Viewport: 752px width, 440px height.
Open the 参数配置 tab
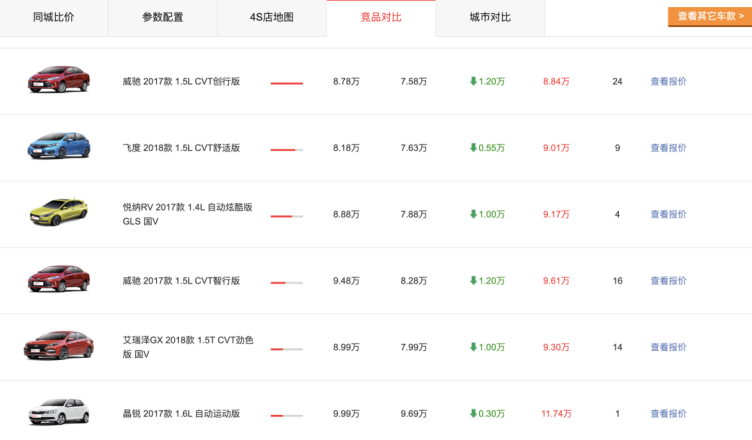(x=163, y=18)
